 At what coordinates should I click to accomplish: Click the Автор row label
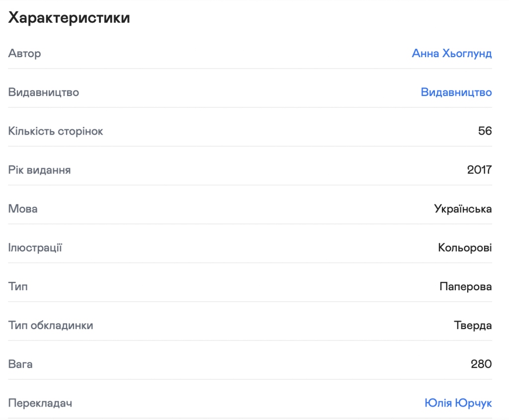(24, 54)
